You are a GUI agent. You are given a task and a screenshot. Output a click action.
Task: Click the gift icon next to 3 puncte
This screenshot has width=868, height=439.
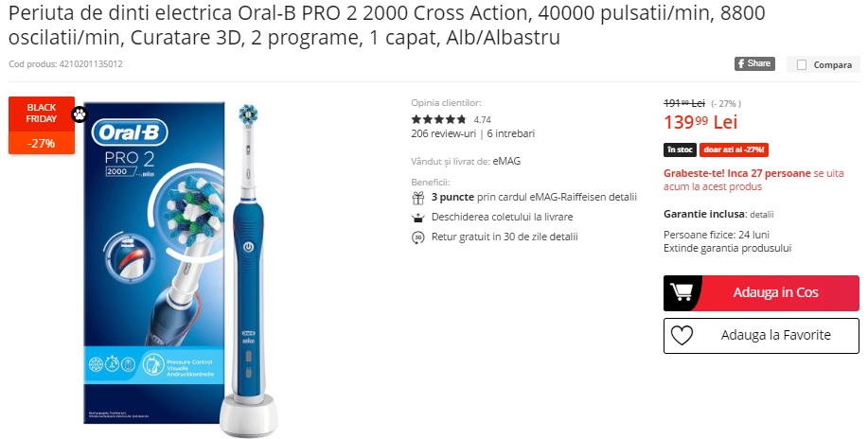pyautogui.click(x=418, y=198)
